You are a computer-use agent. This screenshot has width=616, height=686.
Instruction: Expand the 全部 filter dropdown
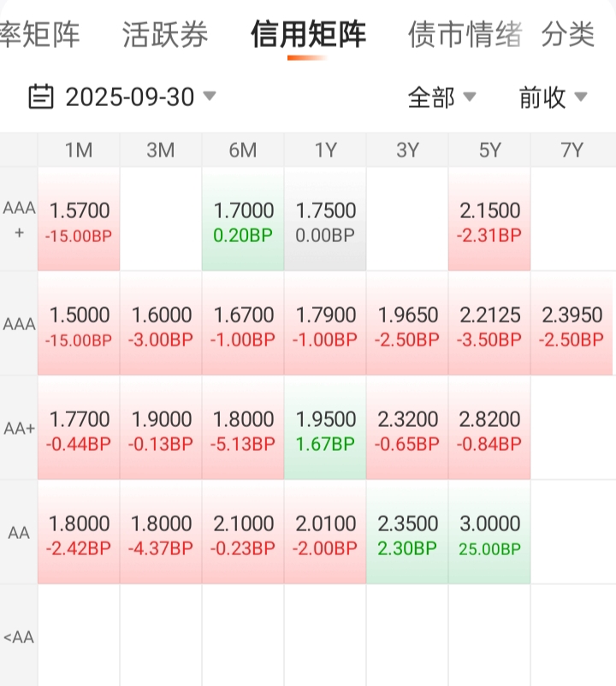click(x=441, y=98)
